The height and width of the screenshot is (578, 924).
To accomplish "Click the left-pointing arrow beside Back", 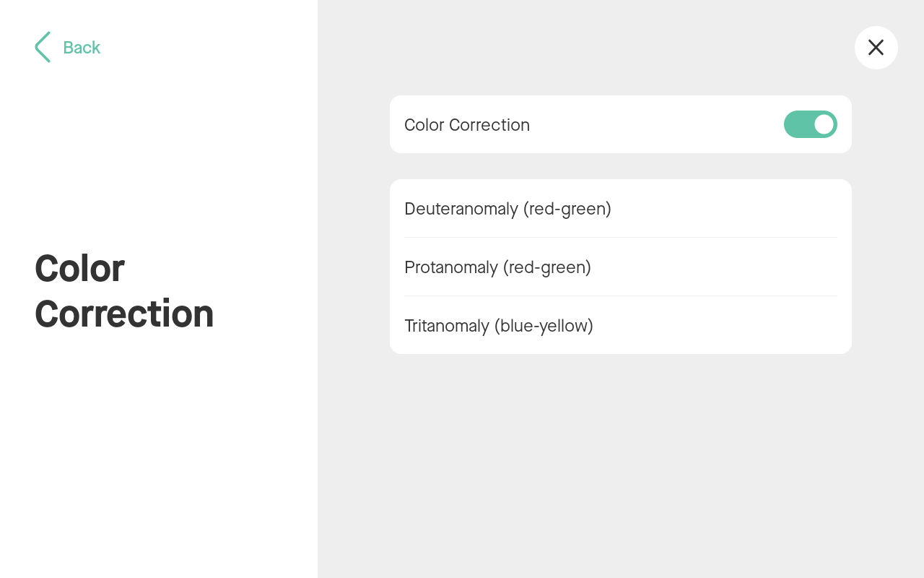I will tap(42, 47).
